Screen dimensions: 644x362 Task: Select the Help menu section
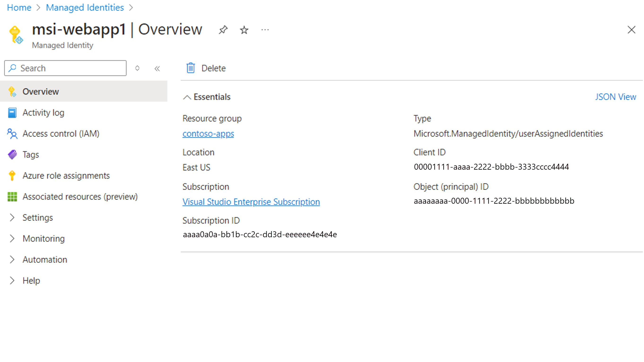pos(31,280)
